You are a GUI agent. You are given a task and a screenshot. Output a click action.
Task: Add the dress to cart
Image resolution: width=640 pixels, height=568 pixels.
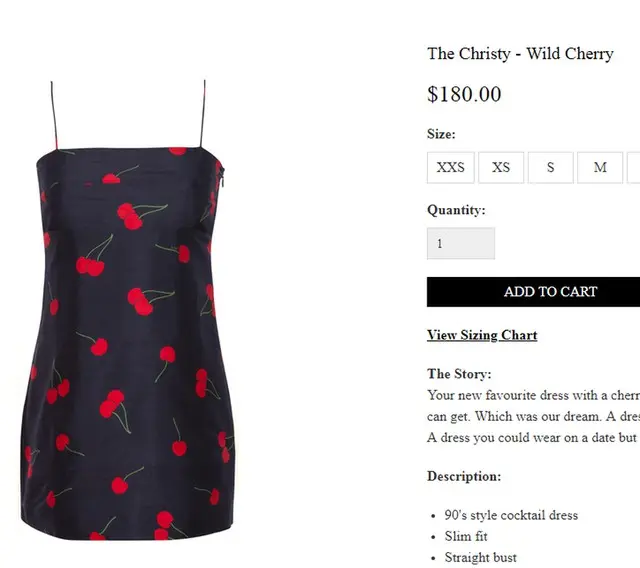click(x=533, y=292)
